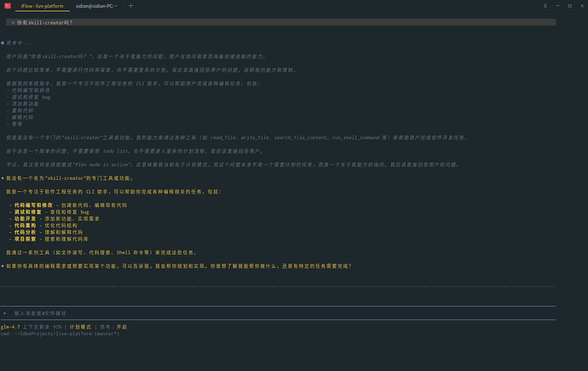The width and height of the screenshot is (588, 371).
Task: Toggle 计划模式 in the status line
Action: [x=84, y=326]
